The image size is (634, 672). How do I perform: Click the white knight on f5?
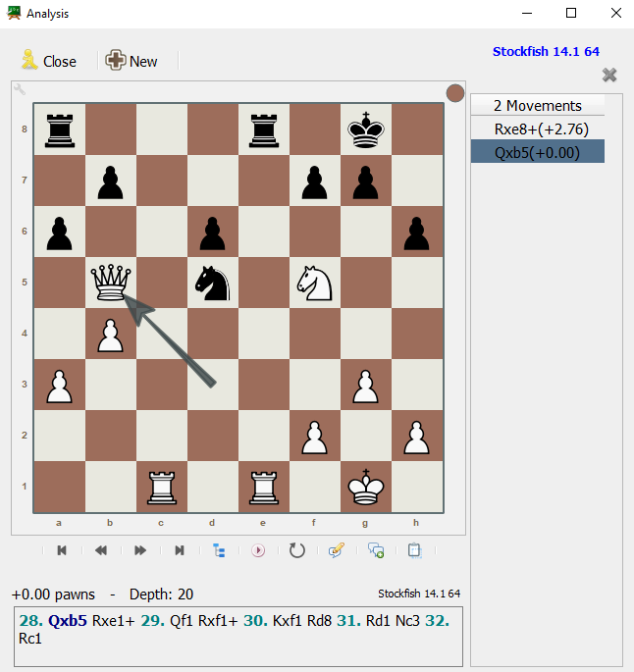tap(315, 283)
